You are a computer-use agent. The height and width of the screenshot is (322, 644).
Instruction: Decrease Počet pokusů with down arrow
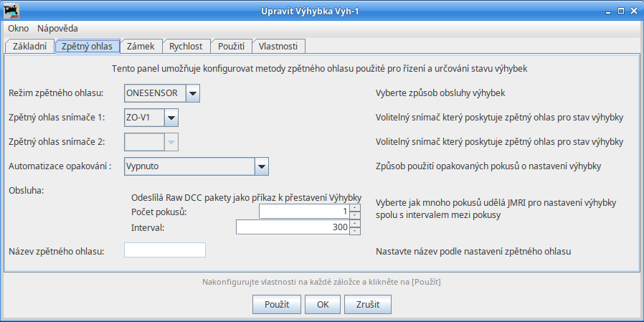click(x=355, y=215)
